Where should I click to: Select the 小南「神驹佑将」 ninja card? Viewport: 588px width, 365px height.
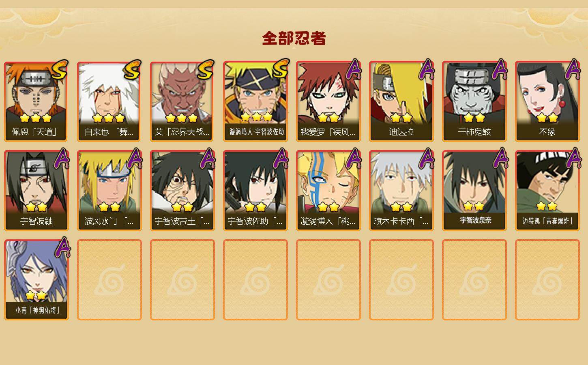point(36,280)
